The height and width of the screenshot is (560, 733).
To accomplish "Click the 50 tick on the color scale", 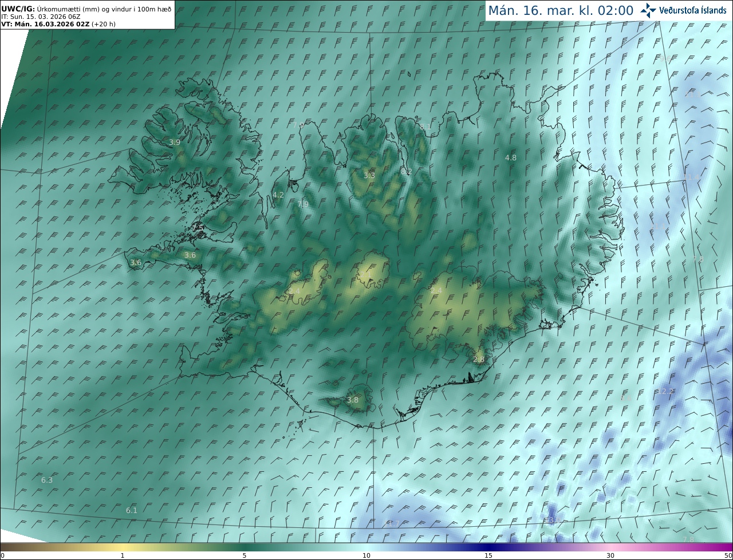I will tap(728, 555).
